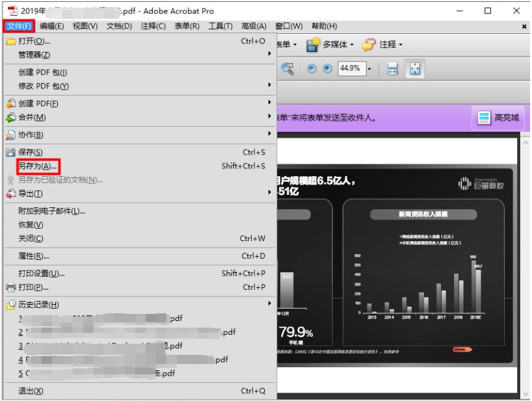Click the Adobe Acrobat title bar icon
Viewport: 532px width, 401px height.
pos(12,11)
